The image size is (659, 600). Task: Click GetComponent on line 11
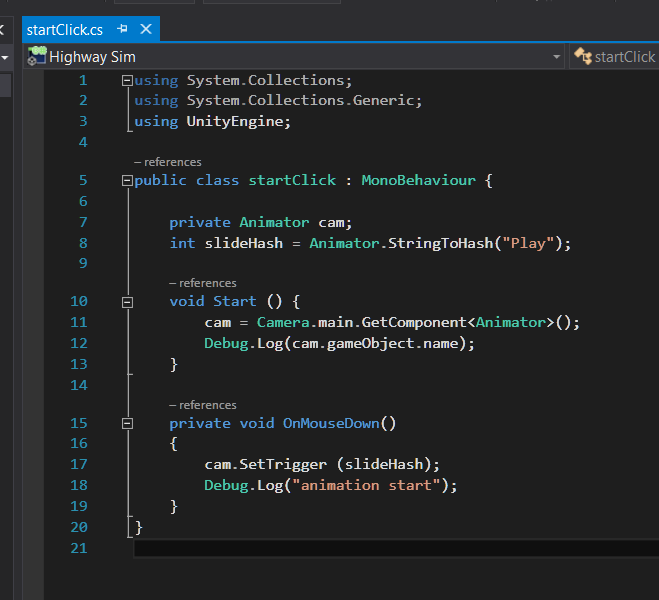[x=414, y=322]
